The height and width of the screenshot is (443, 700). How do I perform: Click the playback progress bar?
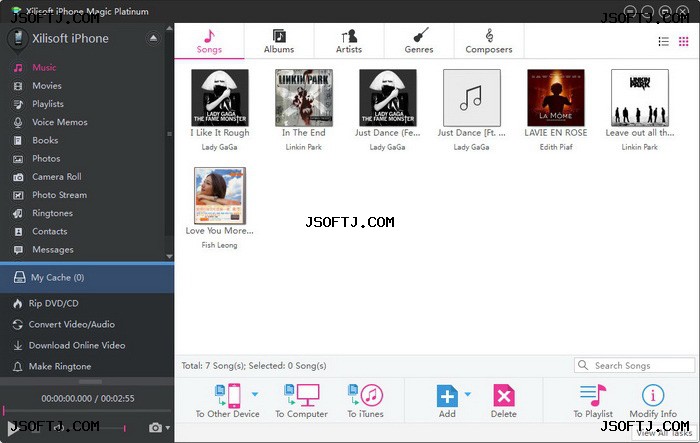pyautogui.click(x=87, y=410)
